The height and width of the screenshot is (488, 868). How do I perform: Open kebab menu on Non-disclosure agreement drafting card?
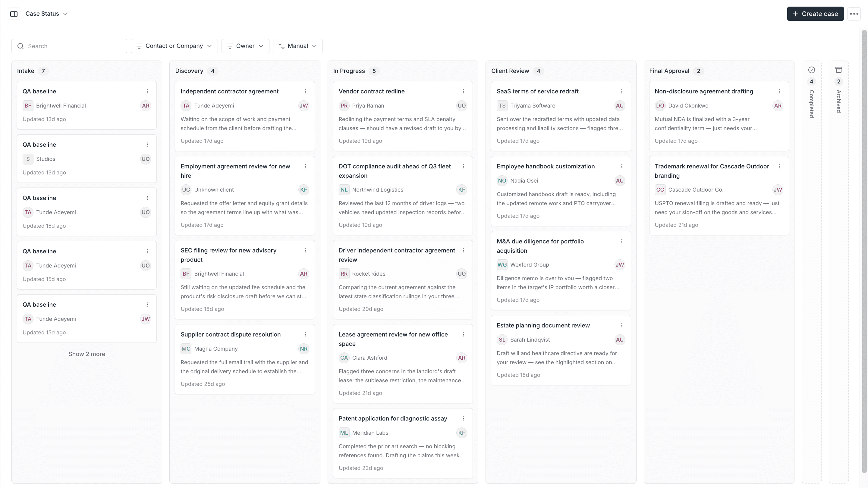coord(779,91)
